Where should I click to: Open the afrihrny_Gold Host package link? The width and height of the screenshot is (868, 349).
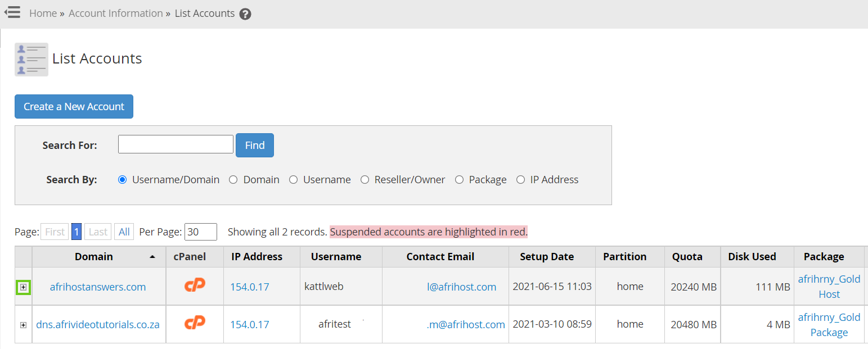pos(829,287)
